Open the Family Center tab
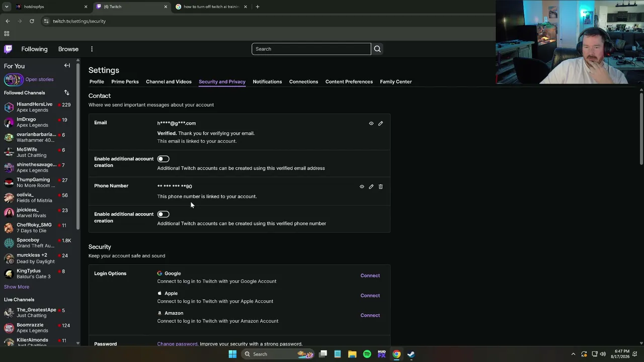This screenshot has width=644, height=362. 395,81
